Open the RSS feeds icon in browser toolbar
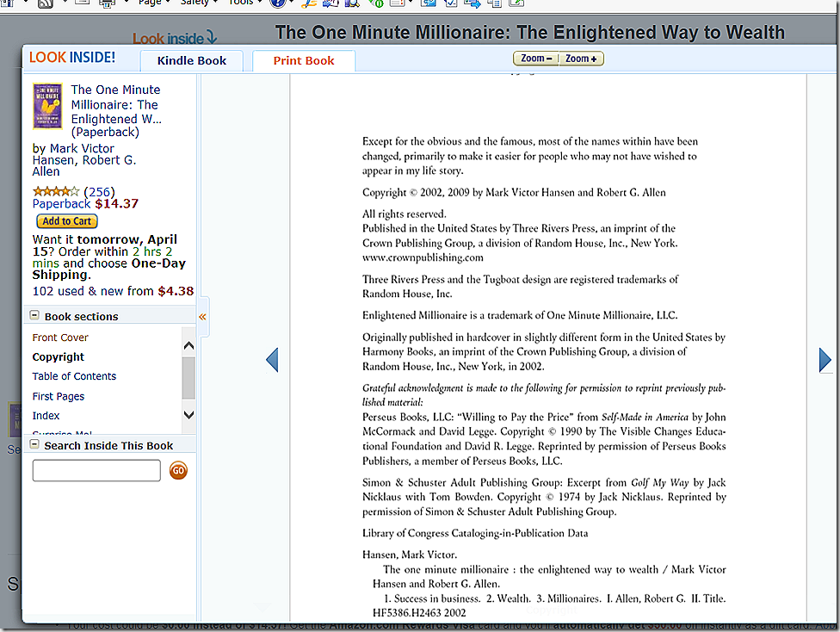The width and height of the screenshot is (840, 632). point(46,3)
